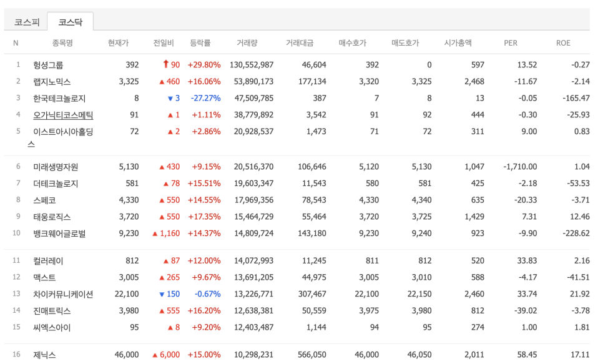Click the 매도호가 column header
The height and width of the screenshot is (364, 603).
click(405, 43)
